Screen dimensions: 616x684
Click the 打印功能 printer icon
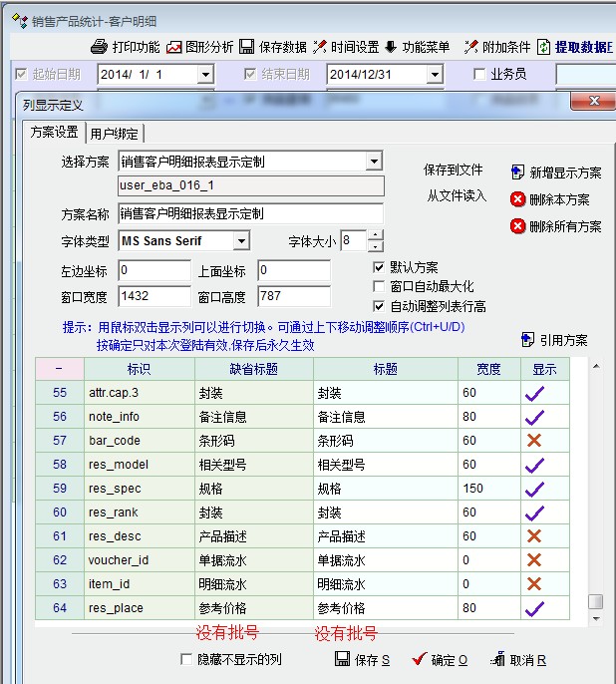pos(100,47)
